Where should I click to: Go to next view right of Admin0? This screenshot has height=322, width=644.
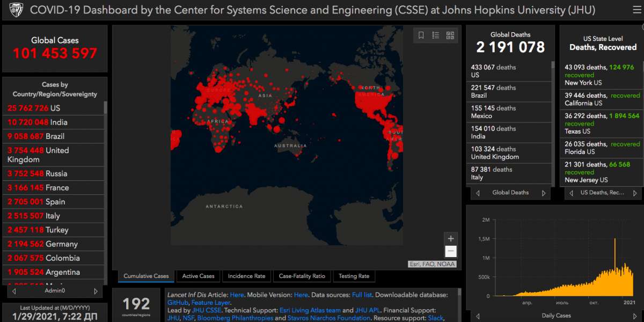(96, 291)
